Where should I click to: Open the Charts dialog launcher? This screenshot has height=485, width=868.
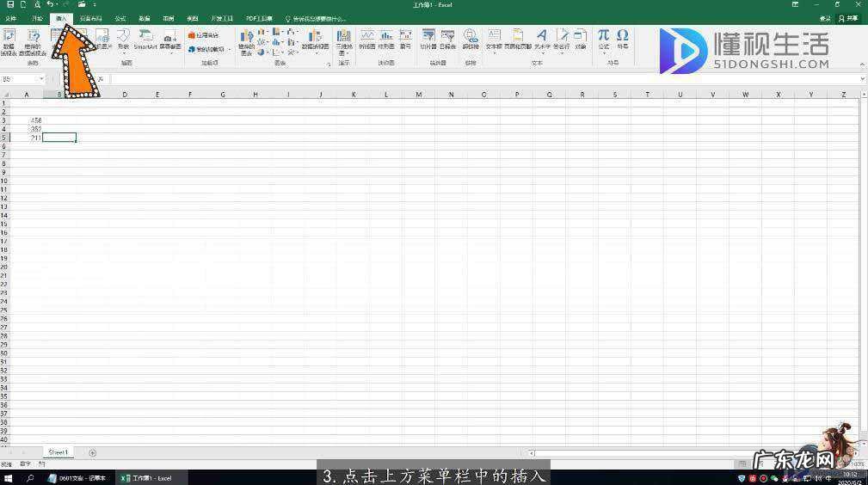pyautogui.click(x=329, y=64)
